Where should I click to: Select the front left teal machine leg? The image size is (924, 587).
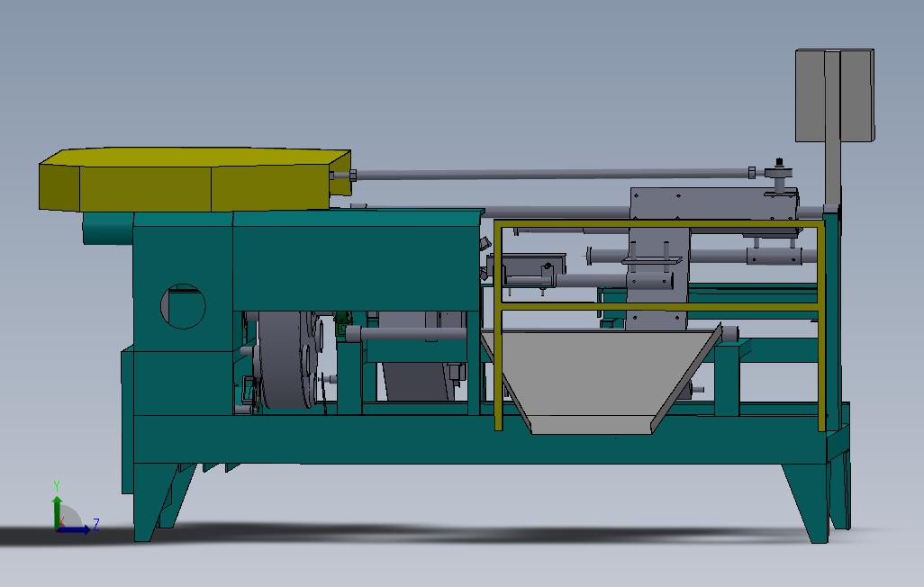(156, 502)
